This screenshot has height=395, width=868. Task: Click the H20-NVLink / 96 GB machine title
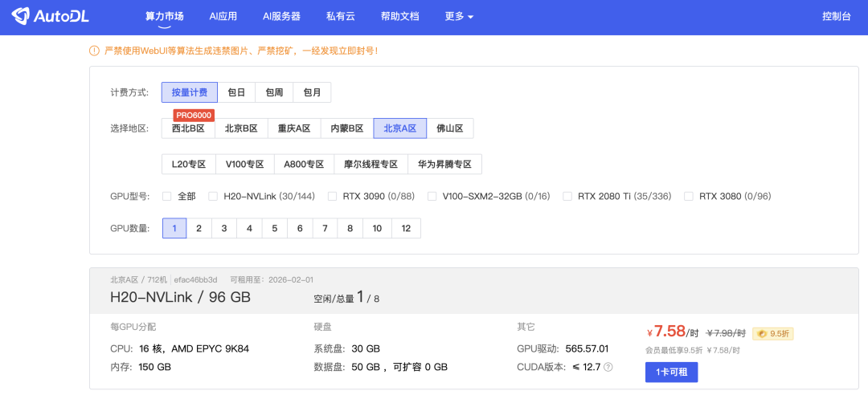tap(180, 298)
